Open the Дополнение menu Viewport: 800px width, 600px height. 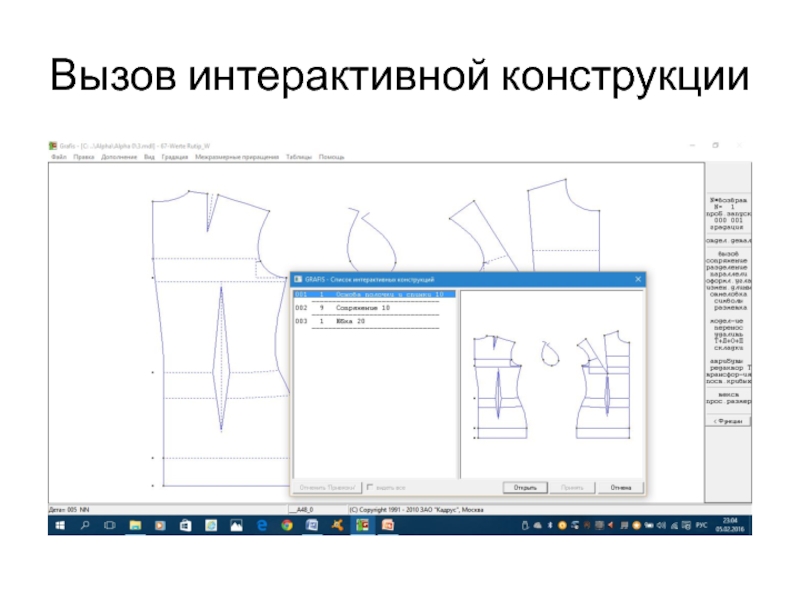(119, 157)
